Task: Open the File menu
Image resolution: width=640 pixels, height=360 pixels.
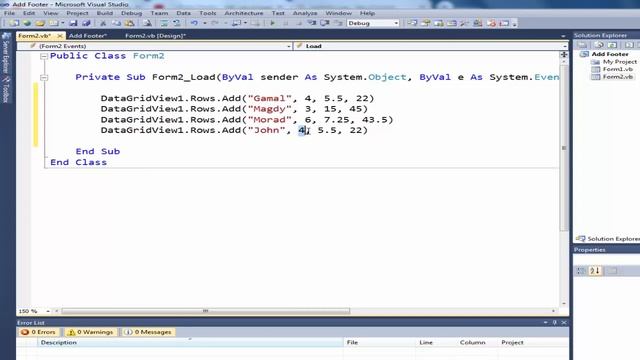Action: tap(9, 13)
